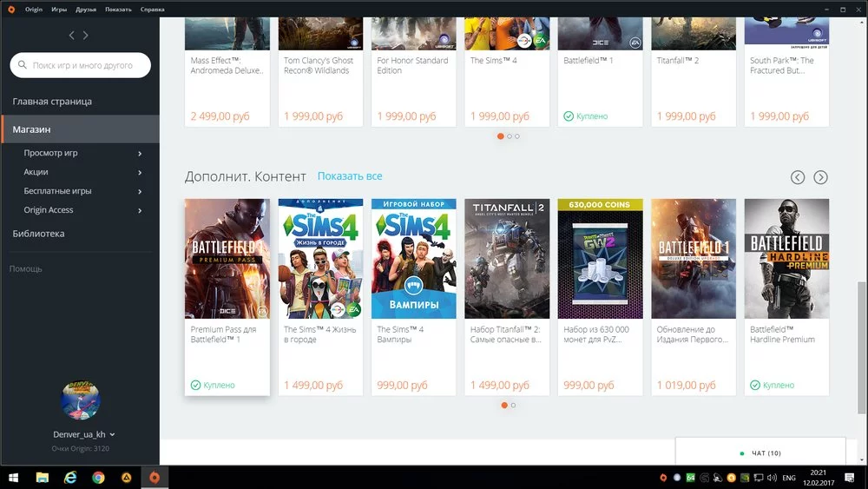868x489 pixels.
Task: Select second page dot of top carousel
Action: tap(510, 136)
